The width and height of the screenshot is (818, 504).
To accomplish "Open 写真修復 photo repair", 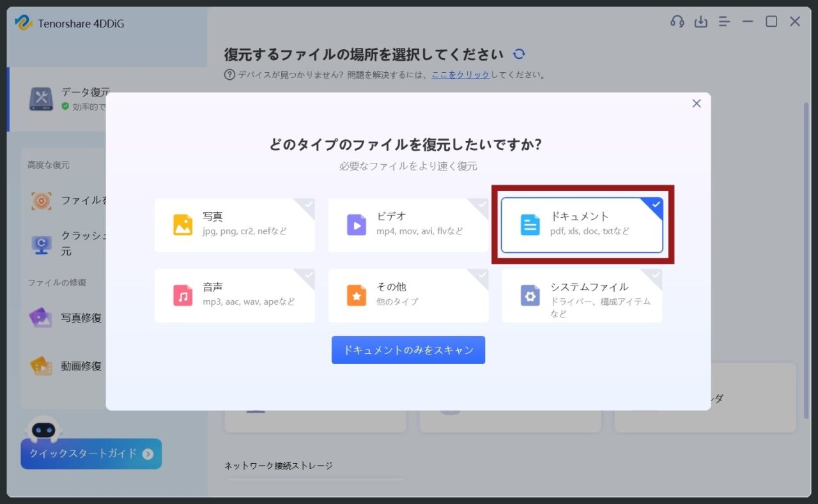I will [81, 318].
